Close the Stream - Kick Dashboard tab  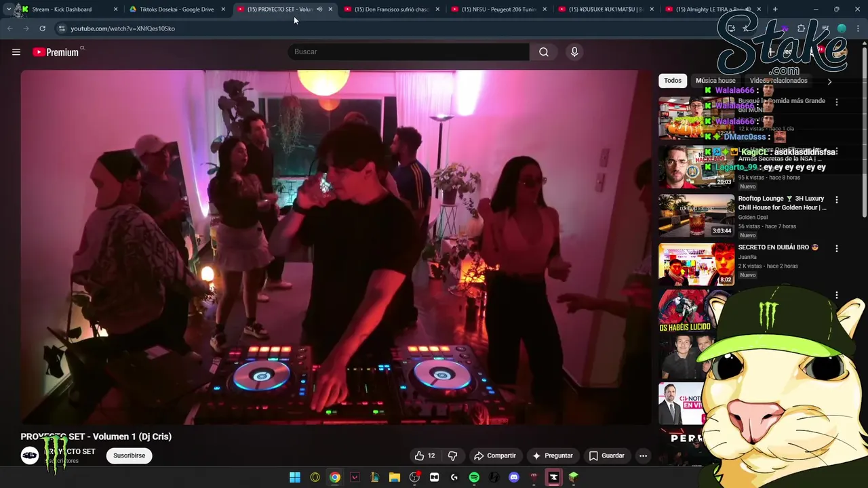pyautogui.click(x=115, y=9)
